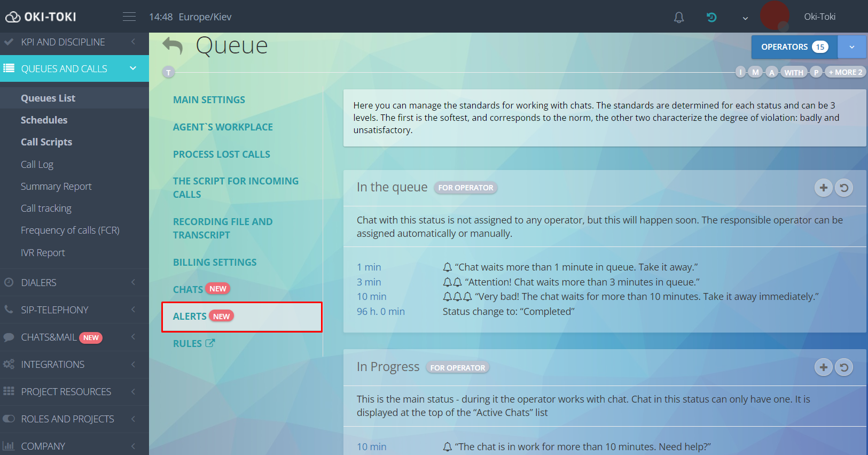Expand the CHATS&MAIL section

74,337
